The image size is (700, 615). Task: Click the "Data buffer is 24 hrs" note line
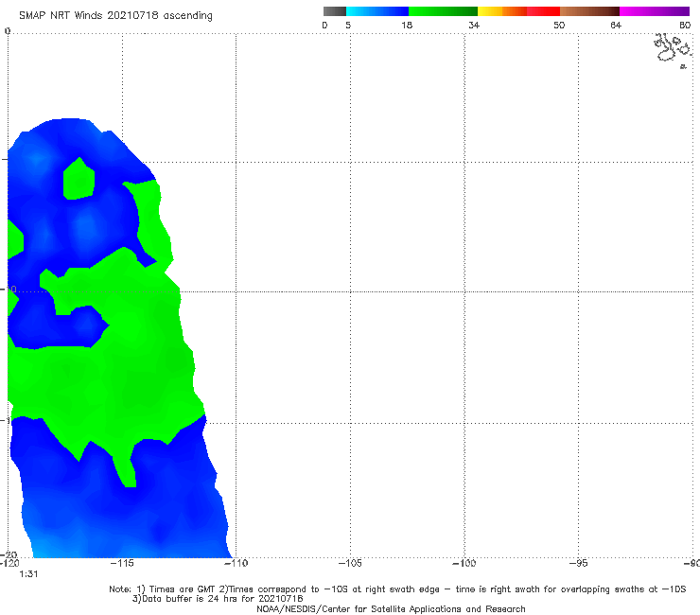218,599
